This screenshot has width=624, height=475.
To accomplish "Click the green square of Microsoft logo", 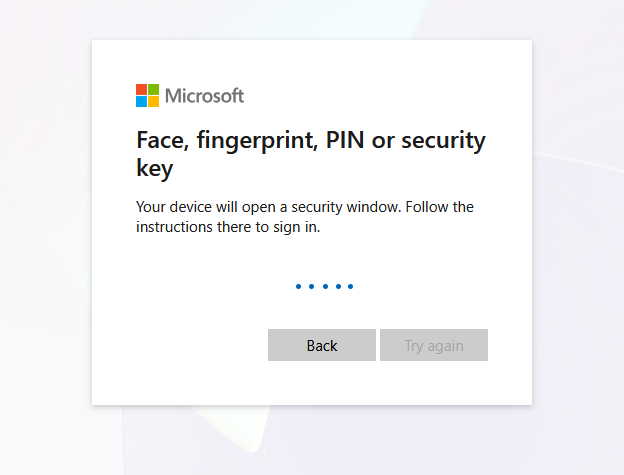I will (153, 90).
